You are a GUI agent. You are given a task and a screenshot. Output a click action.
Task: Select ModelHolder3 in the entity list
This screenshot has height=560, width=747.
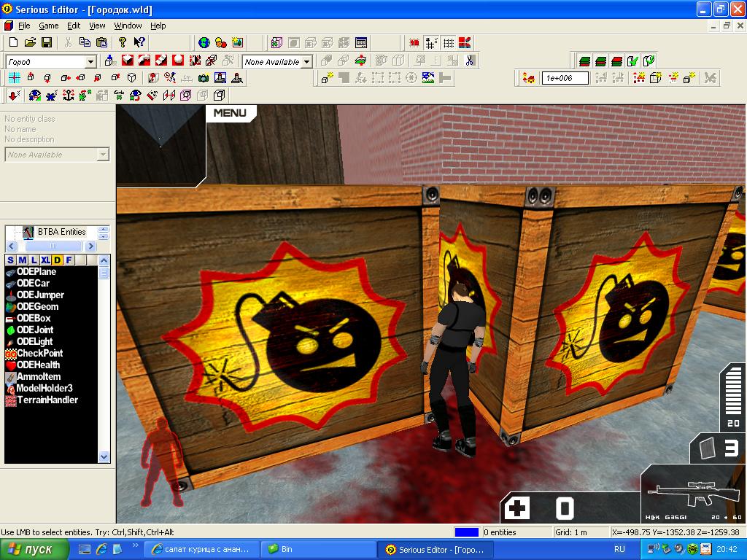[x=44, y=388]
